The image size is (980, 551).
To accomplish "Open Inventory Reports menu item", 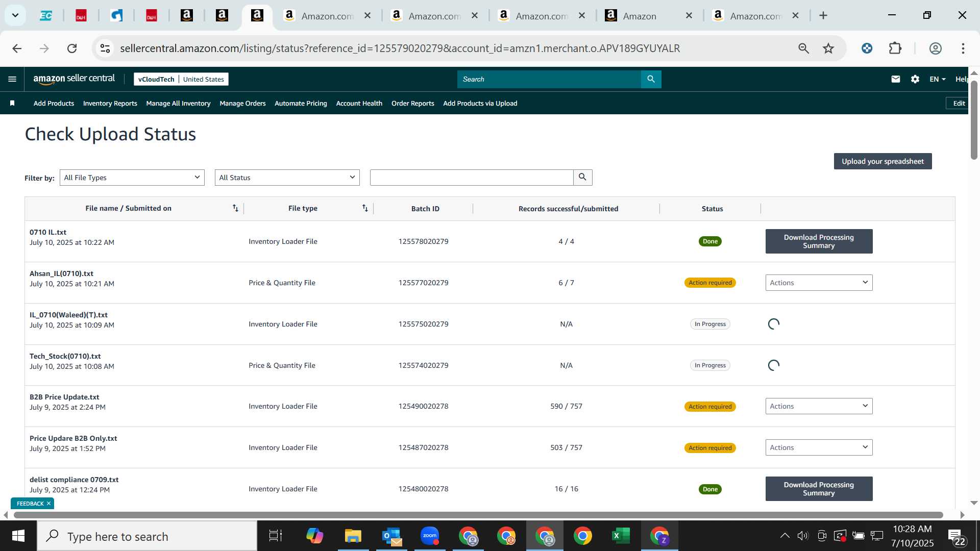I will coord(110,103).
